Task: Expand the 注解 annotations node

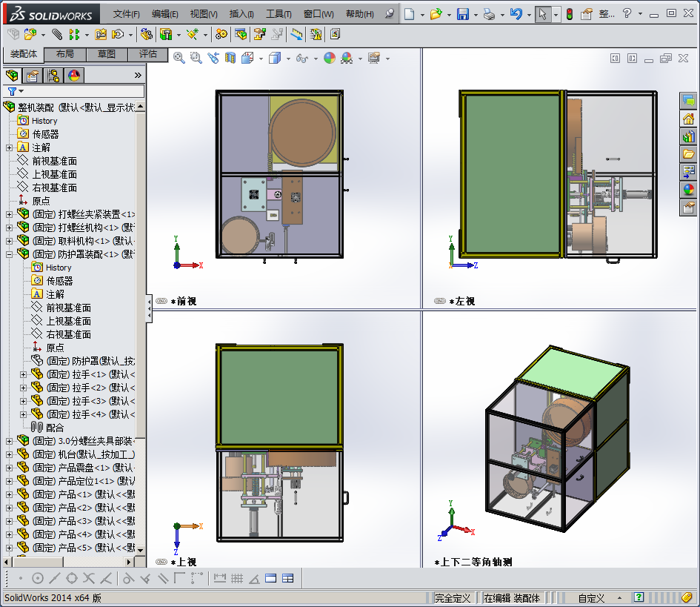Action: tap(9, 147)
